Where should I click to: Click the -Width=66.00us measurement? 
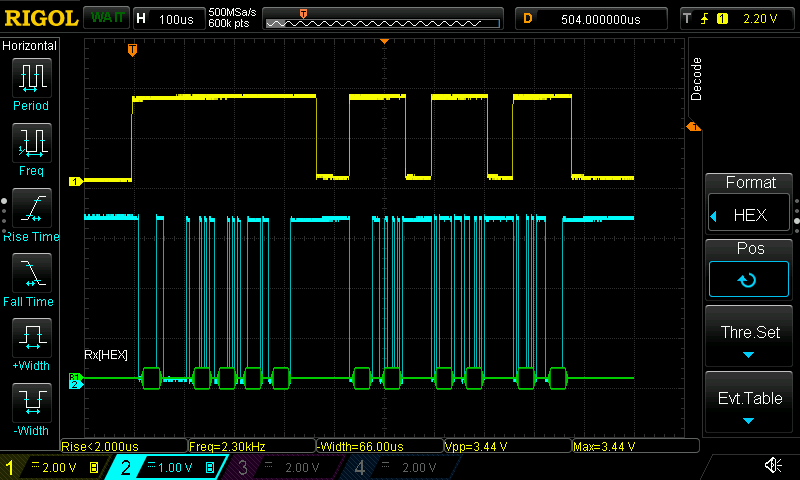tap(380, 446)
